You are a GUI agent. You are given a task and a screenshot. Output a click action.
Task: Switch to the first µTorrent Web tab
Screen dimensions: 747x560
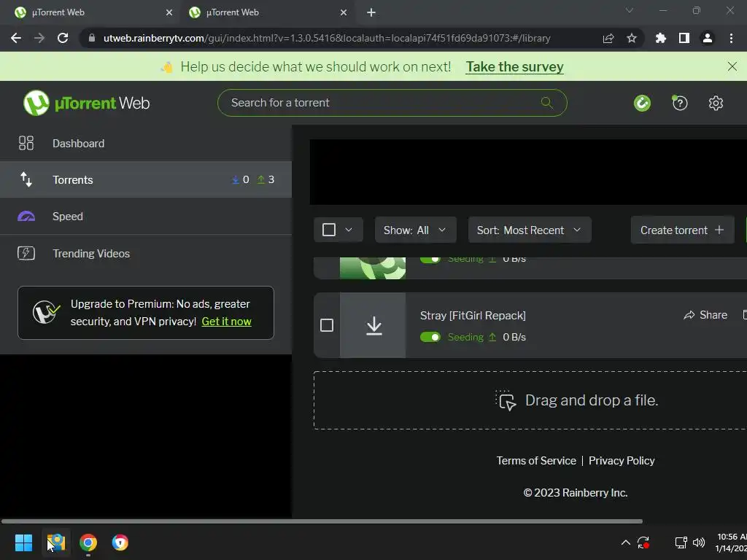click(x=90, y=12)
